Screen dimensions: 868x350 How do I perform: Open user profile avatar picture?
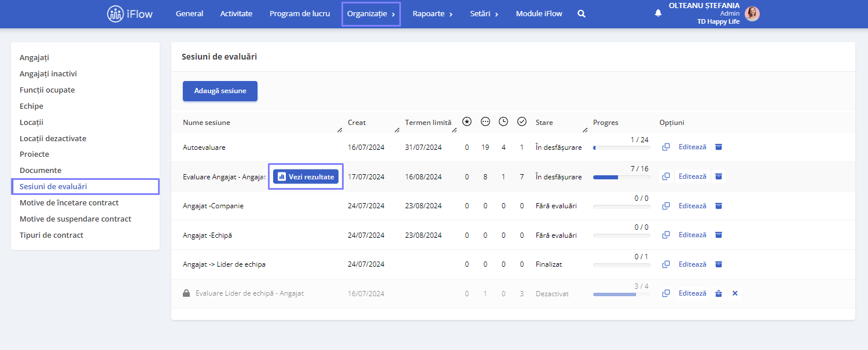pyautogui.click(x=752, y=14)
